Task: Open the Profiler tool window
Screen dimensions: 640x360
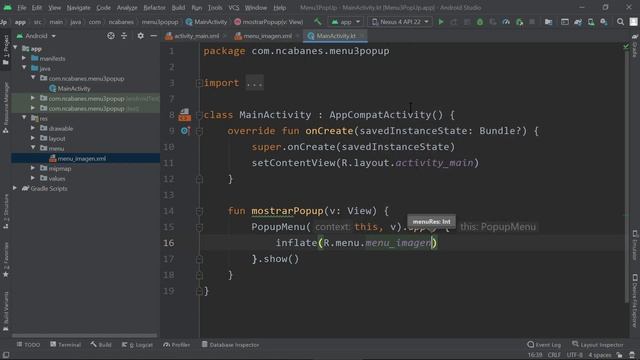Action: [x=177, y=345]
